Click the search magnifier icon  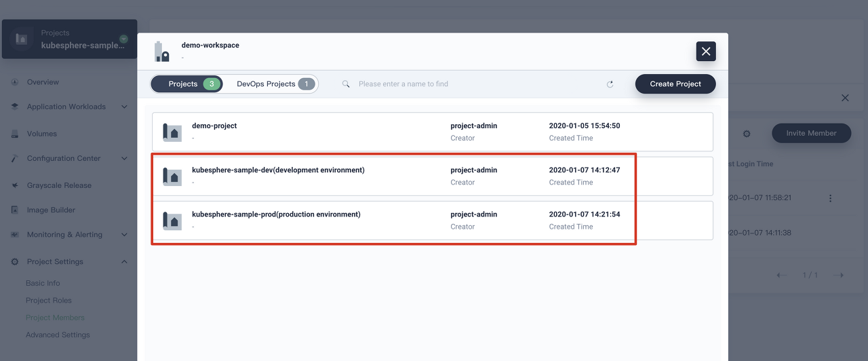click(346, 84)
